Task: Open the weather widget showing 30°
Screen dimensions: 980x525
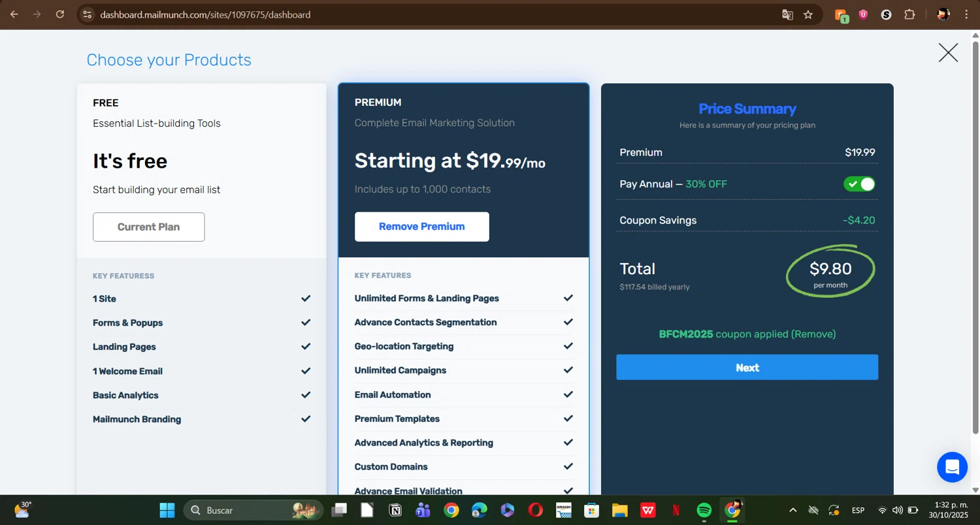Action: pos(23,509)
